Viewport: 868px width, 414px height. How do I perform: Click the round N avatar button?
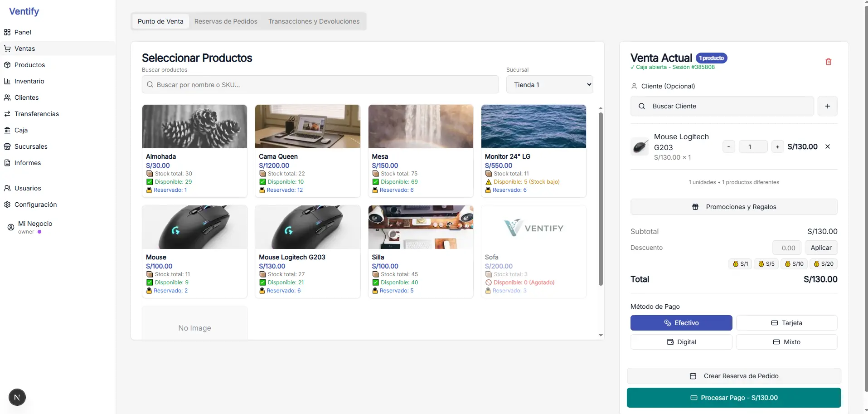point(17,398)
